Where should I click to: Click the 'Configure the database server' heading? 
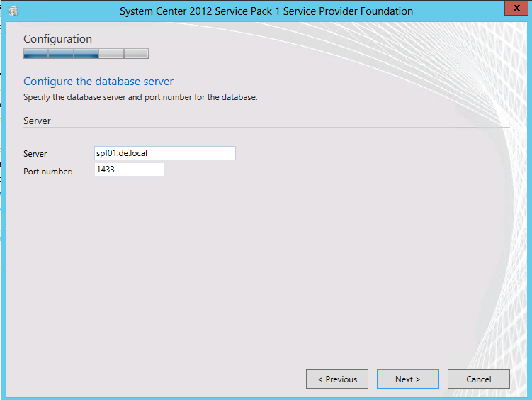tap(98, 82)
